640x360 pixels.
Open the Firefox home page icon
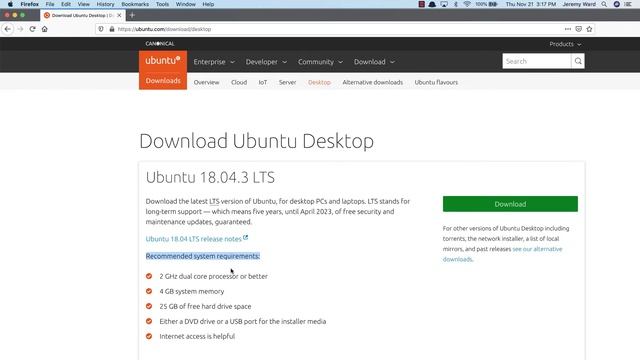click(44, 29)
